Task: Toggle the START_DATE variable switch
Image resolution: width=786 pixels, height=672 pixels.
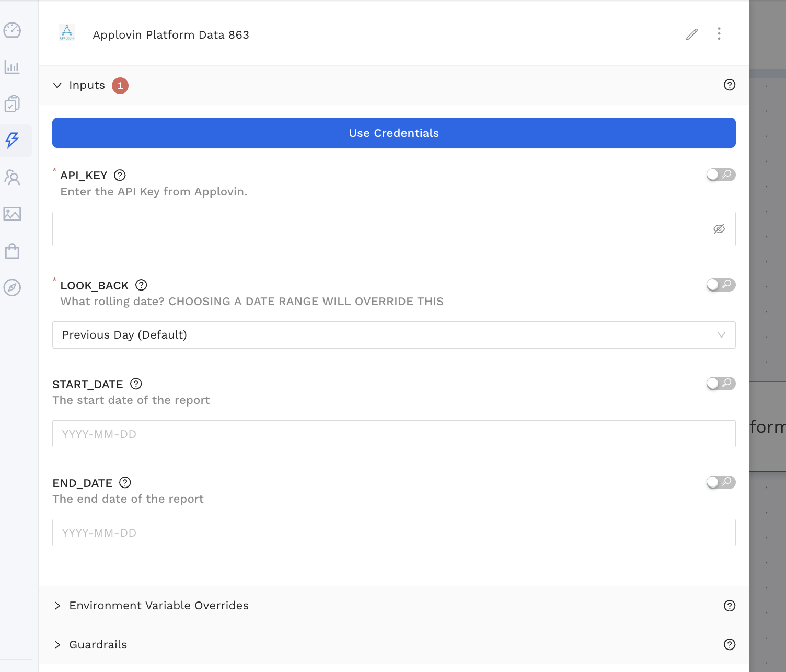Action: (x=720, y=384)
